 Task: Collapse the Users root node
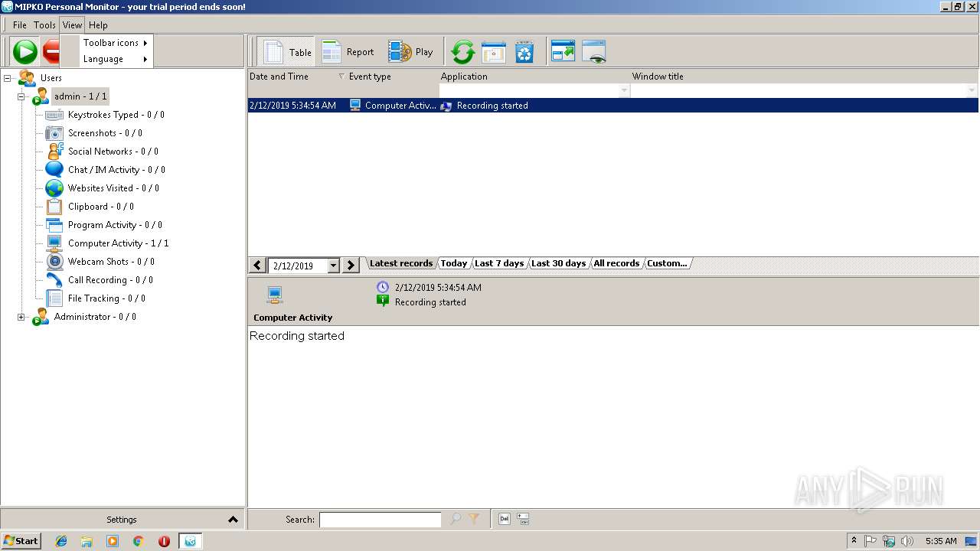(x=8, y=78)
